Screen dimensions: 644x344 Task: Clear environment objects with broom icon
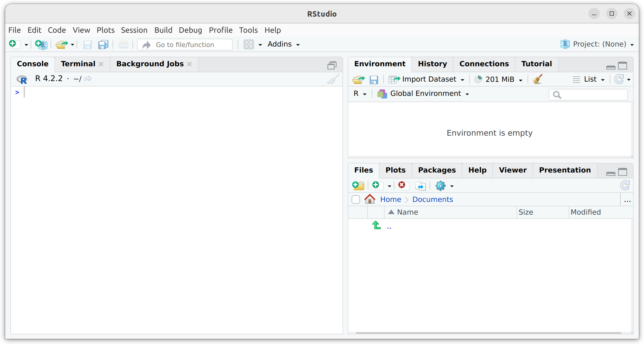coord(537,79)
